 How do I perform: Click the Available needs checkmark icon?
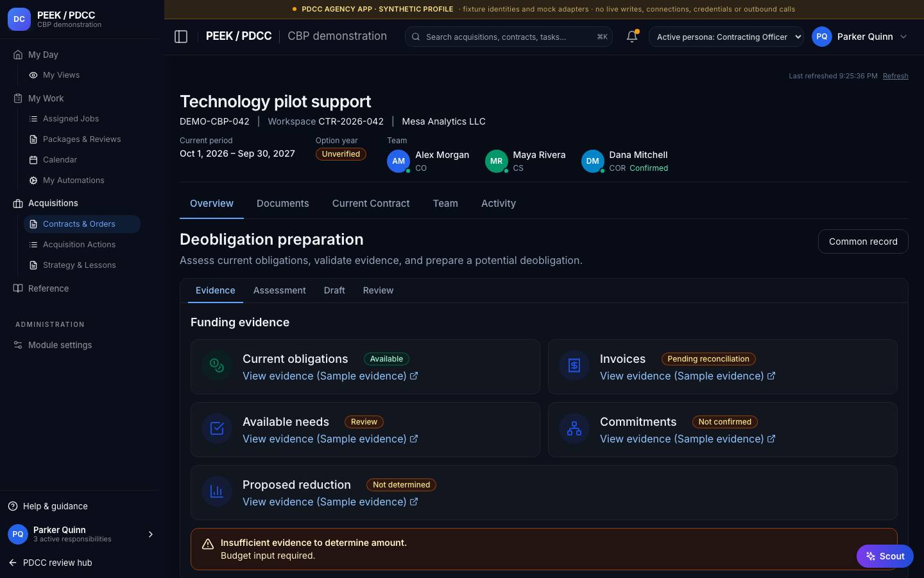(x=217, y=429)
